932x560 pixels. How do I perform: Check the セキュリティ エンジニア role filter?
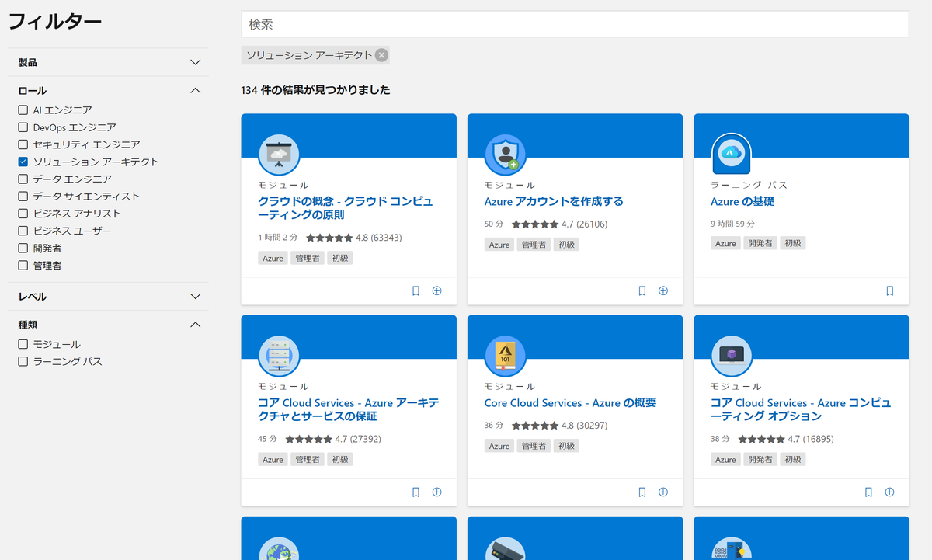point(23,144)
